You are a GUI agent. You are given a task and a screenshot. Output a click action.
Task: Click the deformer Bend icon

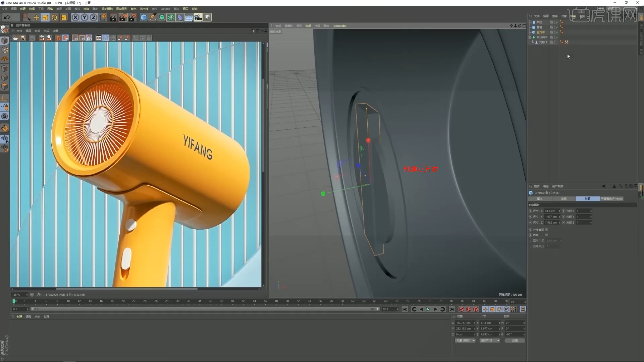pos(180,17)
